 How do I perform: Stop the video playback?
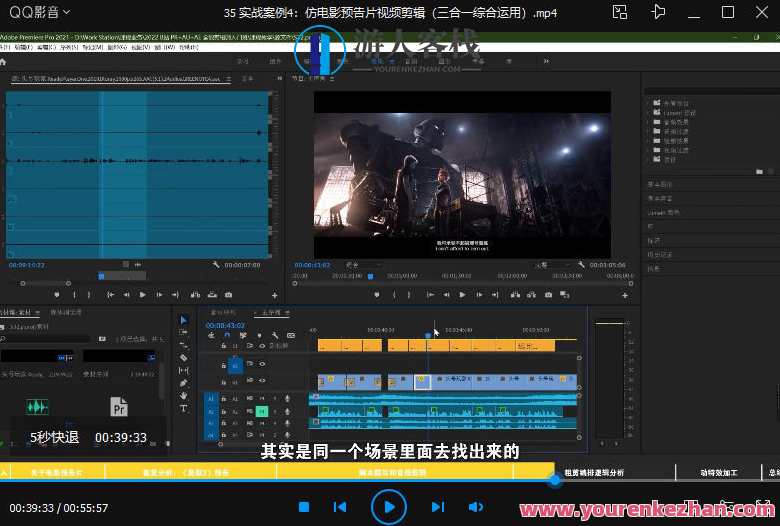(x=304, y=507)
